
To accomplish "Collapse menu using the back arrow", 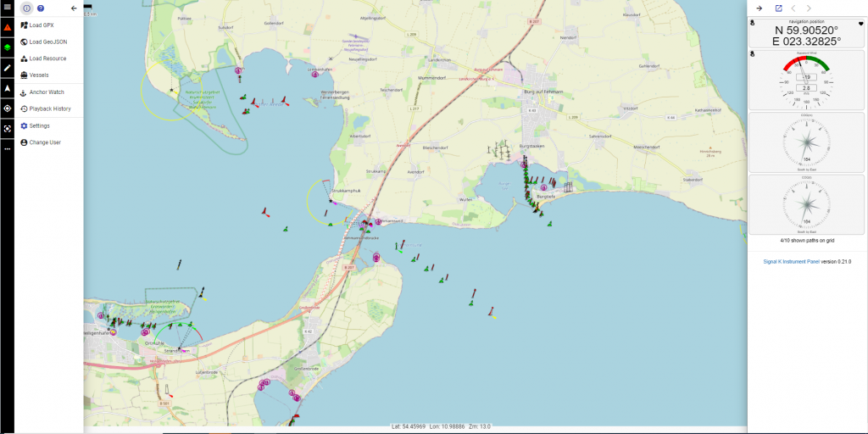I will pos(74,8).
